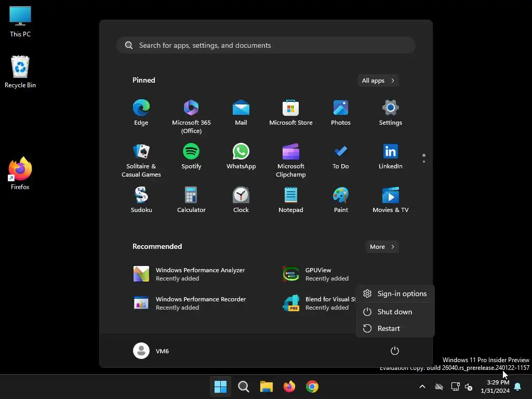
Task: Open taskbar Search
Action: coord(243,387)
